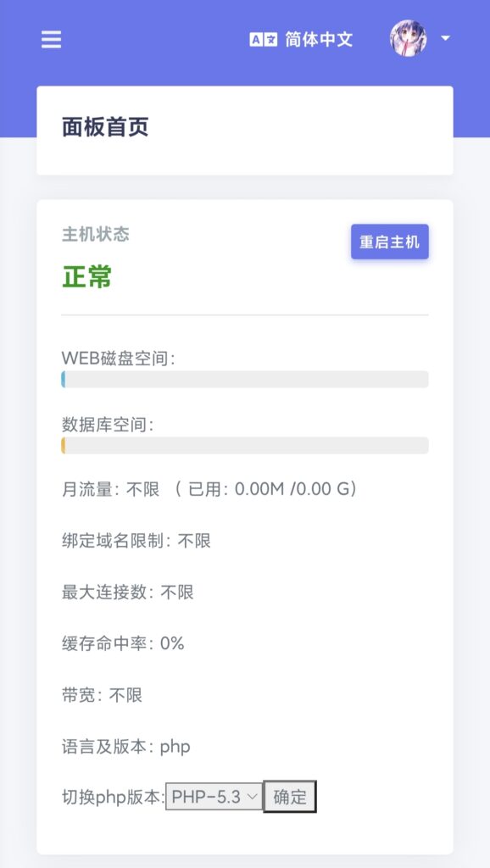Click the 重启主机 restart host button

389,241
